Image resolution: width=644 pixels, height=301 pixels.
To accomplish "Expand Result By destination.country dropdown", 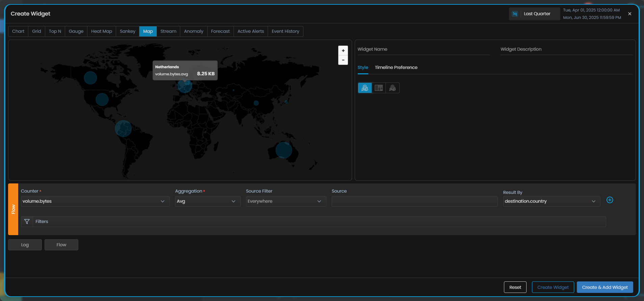I will [551, 201].
